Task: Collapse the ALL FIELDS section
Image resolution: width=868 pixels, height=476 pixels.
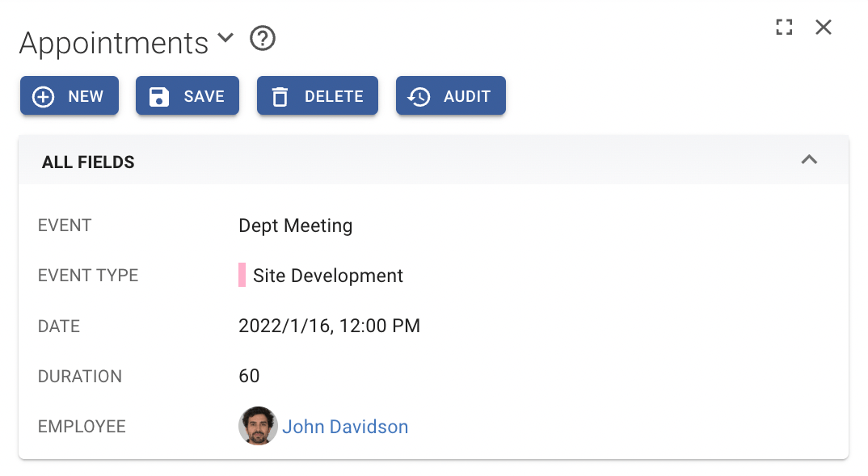Action: [x=809, y=160]
